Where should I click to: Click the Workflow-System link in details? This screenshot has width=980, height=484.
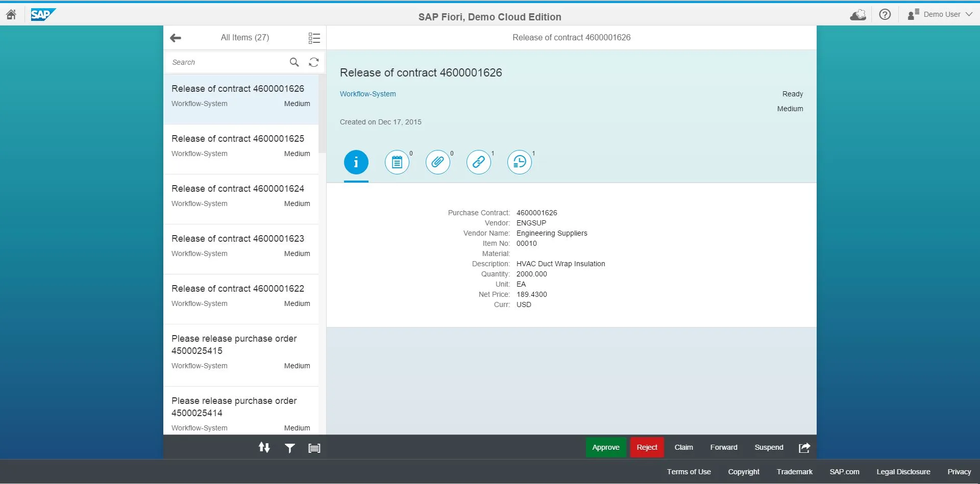coord(367,94)
